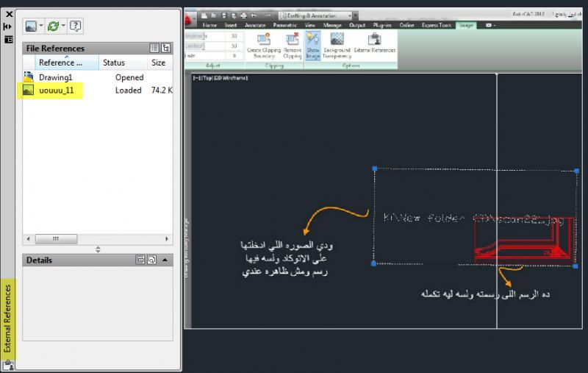Screen dimensions: 588x373
Task: Sort by the Reference Name column
Action: pyautogui.click(x=67, y=63)
